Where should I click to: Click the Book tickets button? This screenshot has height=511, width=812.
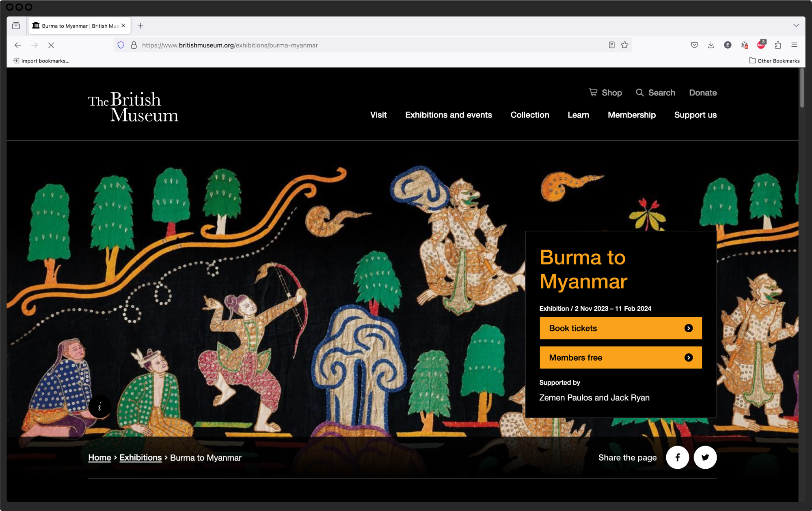pos(620,328)
